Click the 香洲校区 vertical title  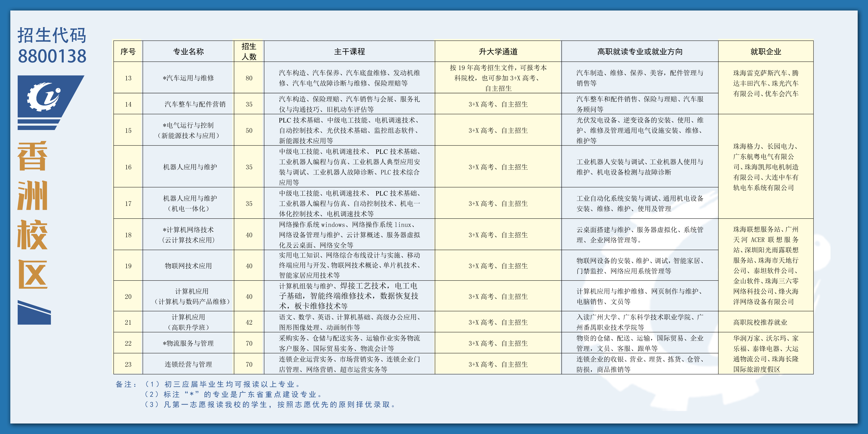[33, 215]
